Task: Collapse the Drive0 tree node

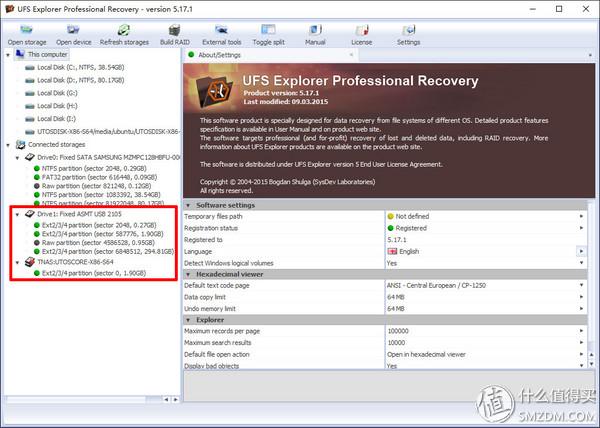Action: pos(17,158)
